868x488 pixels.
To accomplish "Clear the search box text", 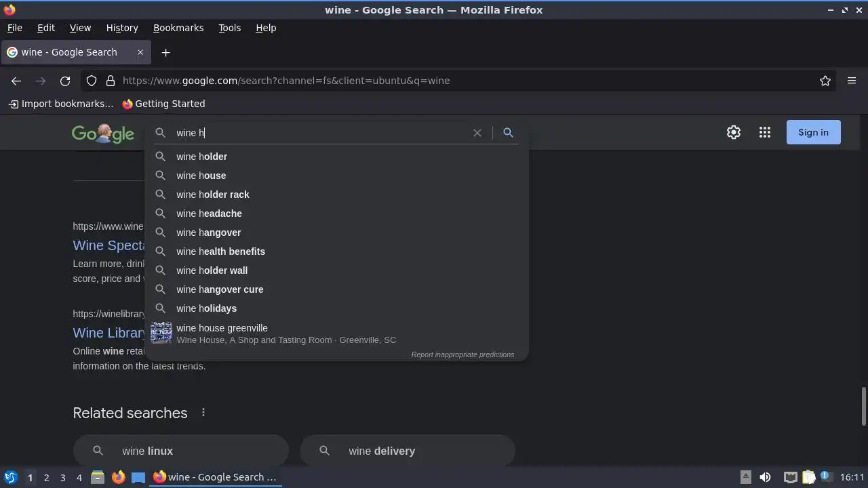I will [477, 133].
